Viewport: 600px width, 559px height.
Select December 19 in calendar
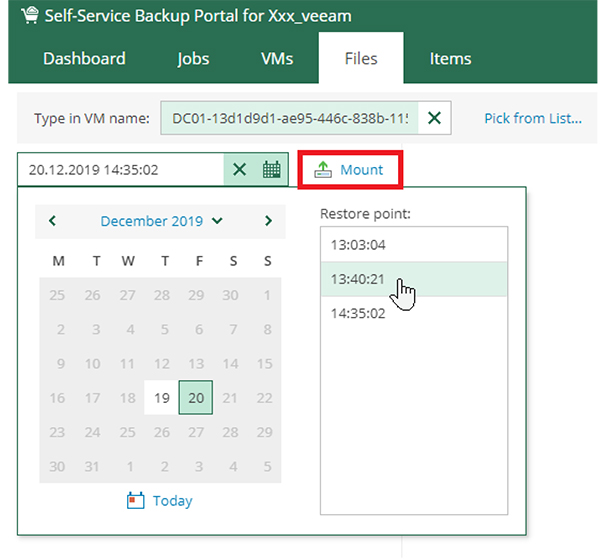click(x=162, y=398)
